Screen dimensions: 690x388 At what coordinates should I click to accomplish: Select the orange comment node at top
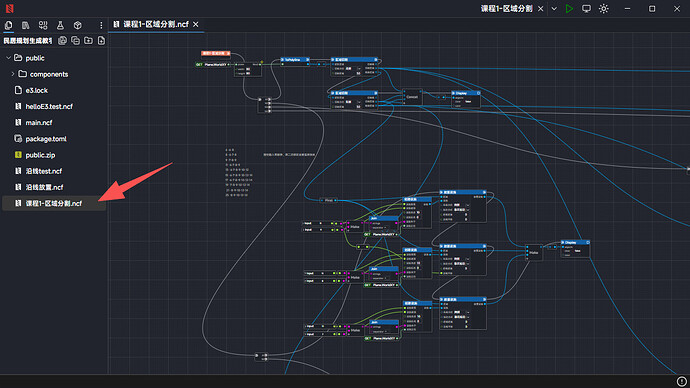(x=216, y=53)
